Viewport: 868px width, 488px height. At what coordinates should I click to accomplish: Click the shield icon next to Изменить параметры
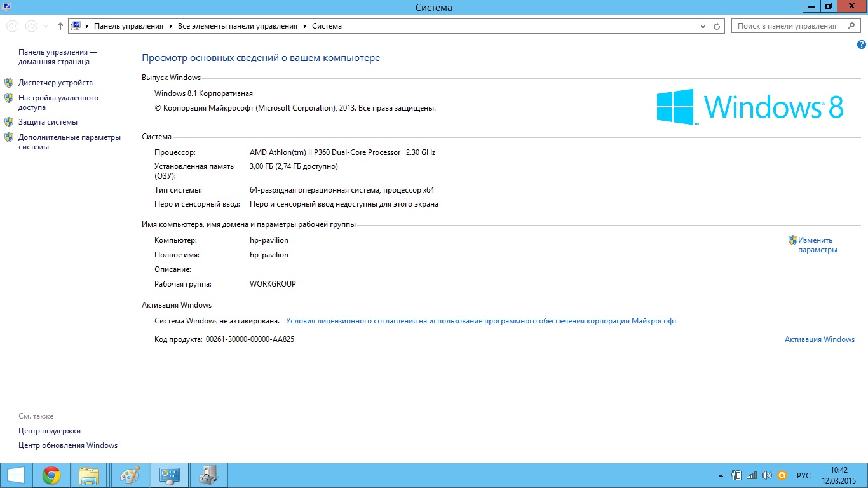pyautogui.click(x=792, y=240)
